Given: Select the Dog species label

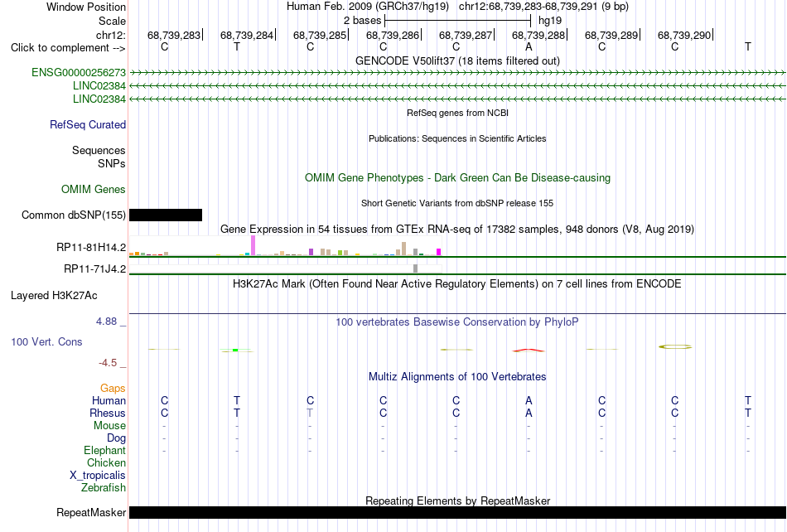Looking at the screenshot, I should click(x=117, y=438).
